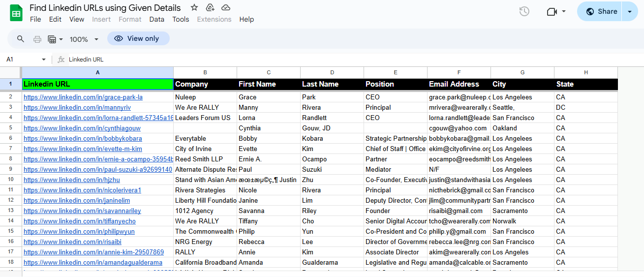The width and height of the screenshot is (644, 277).
Task: Select the green Linkedin URL header cell
Action: click(x=97, y=84)
